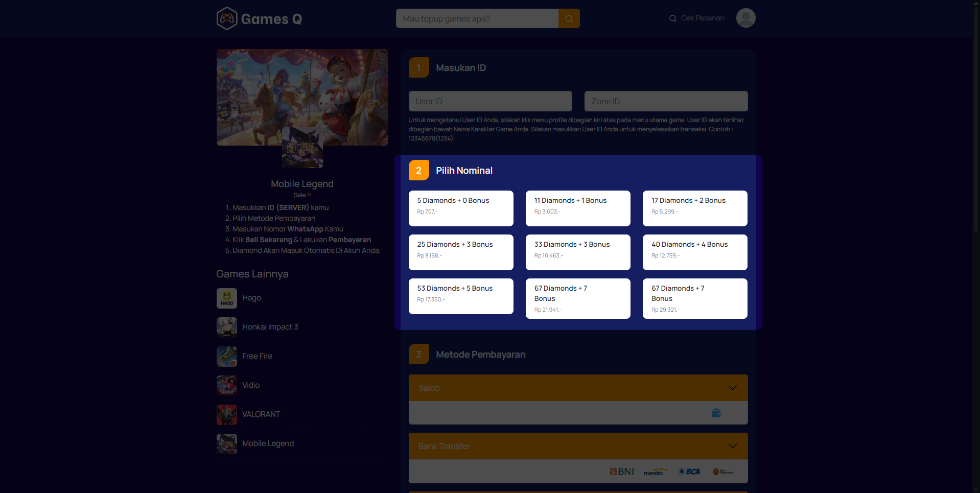Click the 'Sale !!' label
Viewport: 980px width, 493px height.
coord(302,195)
